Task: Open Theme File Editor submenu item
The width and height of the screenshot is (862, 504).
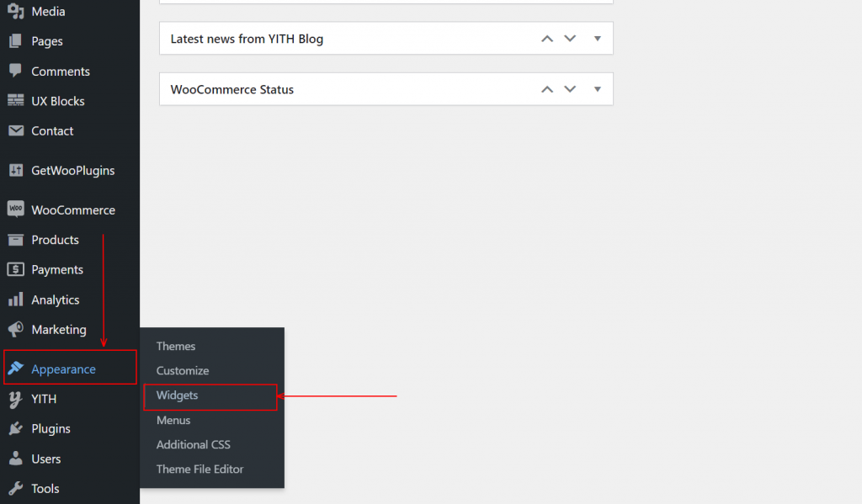Action: point(200,469)
